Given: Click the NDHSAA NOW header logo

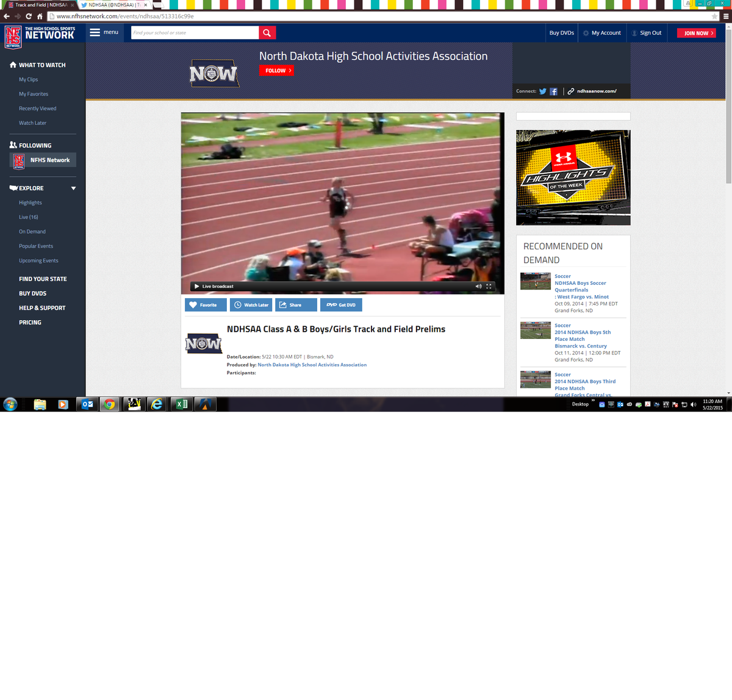Looking at the screenshot, I should click(213, 73).
